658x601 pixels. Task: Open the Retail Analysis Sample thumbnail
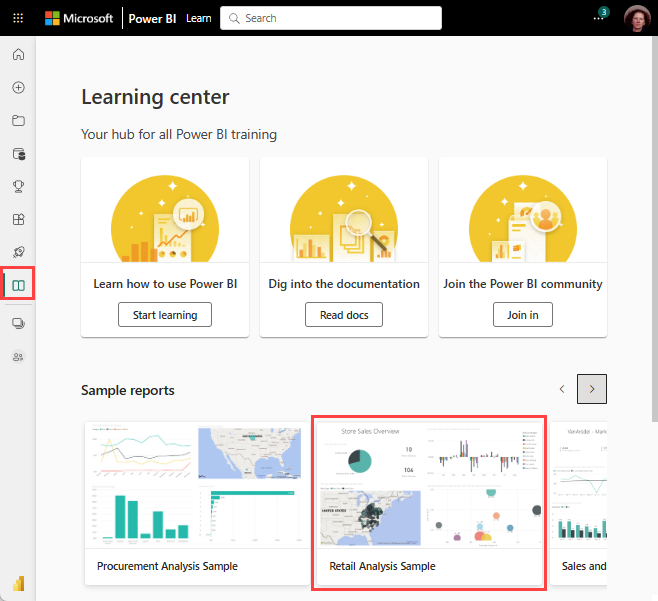[429, 485]
